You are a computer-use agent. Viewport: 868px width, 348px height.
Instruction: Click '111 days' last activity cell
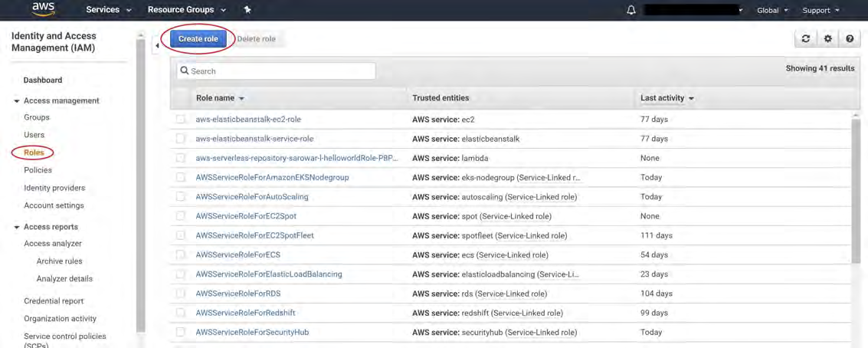[657, 235]
